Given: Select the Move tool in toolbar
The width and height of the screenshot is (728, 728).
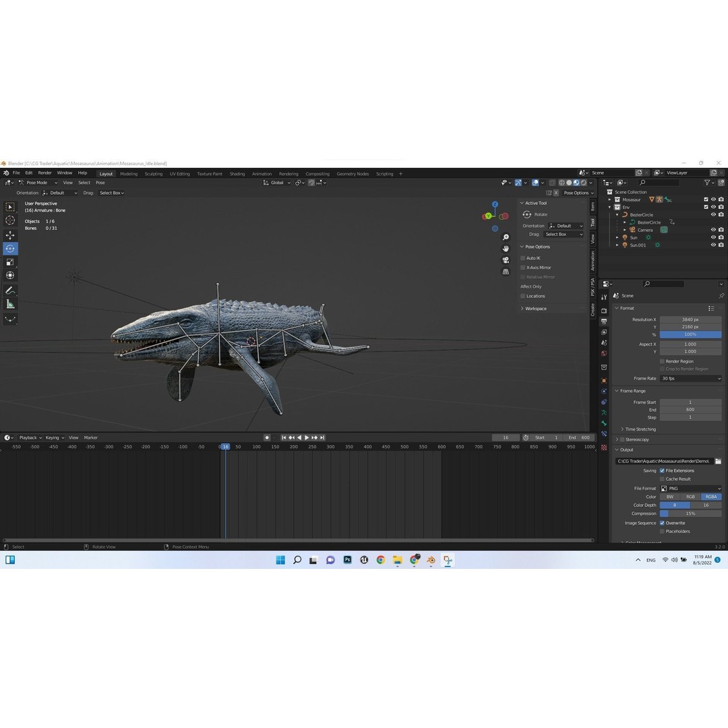Looking at the screenshot, I should (x=10, y=235).
